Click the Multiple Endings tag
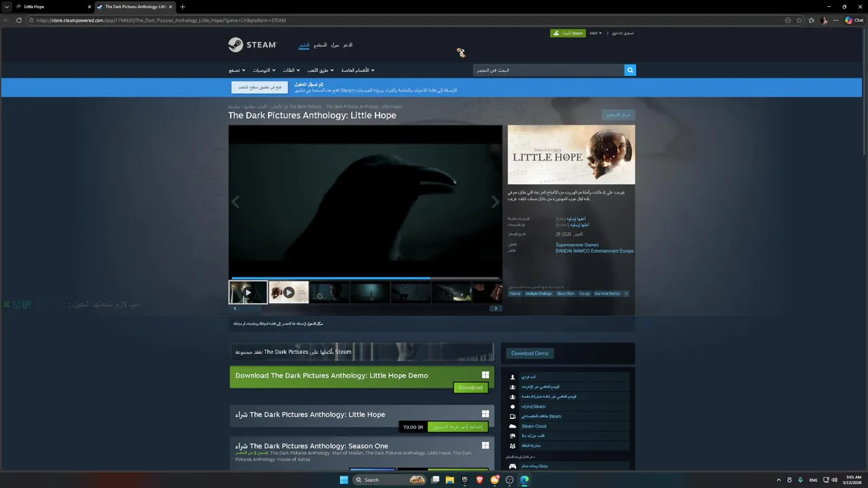The image size is (868, 488). point(539,293)
